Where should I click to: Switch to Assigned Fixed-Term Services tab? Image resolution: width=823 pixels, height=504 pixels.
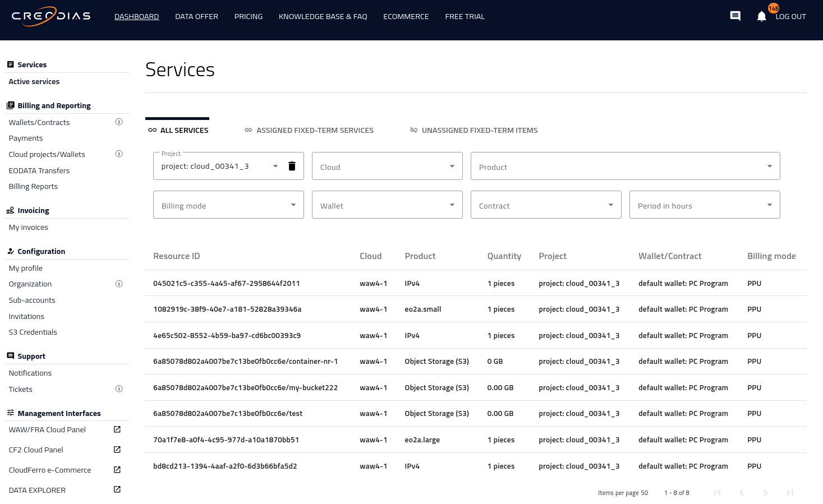[309, 130]
